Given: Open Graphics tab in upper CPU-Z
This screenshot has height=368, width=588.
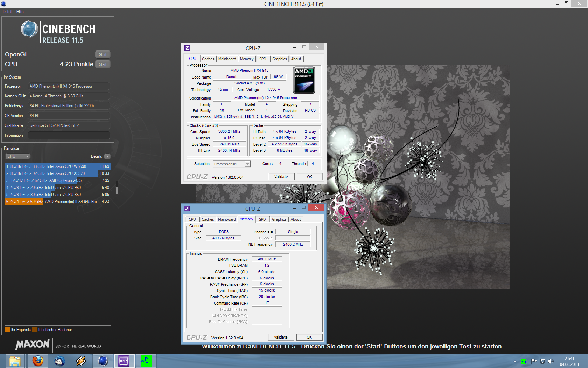Looking at the screenshot, I should coord(280,59).
